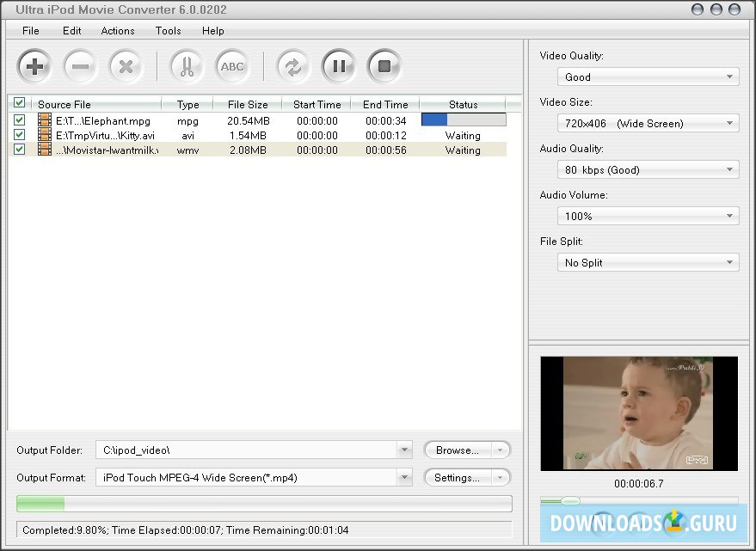
Task: Expand the Output Format dropdown arrow
Action: (404, 477)
